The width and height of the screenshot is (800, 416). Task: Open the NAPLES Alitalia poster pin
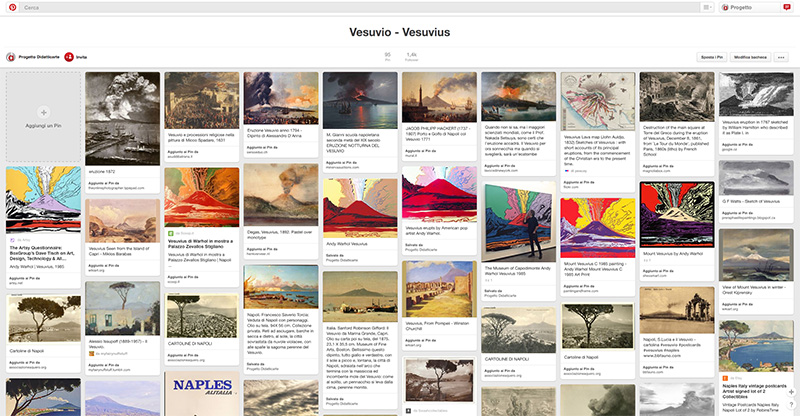(202, 394)
